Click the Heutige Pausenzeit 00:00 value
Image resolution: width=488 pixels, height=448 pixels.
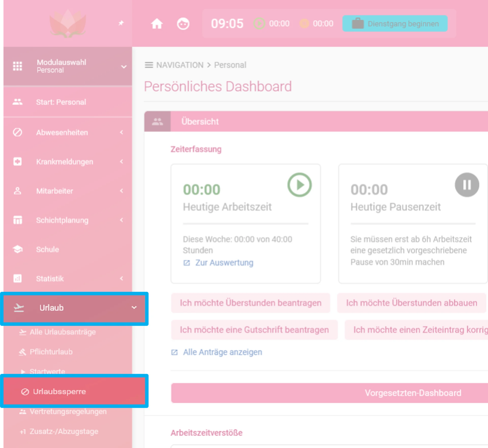pos(369,190)
